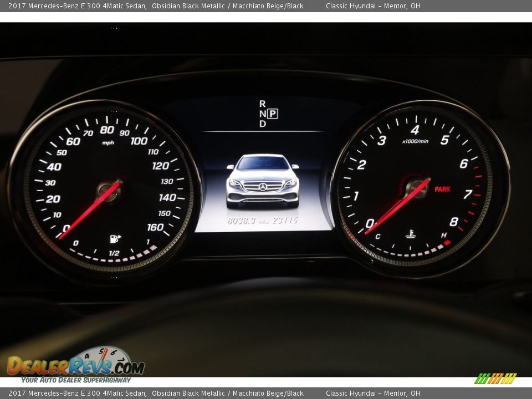Click the 160 mark on the speedometer
The width and height of the screenshot is (532, 399).
coord(155,227)
